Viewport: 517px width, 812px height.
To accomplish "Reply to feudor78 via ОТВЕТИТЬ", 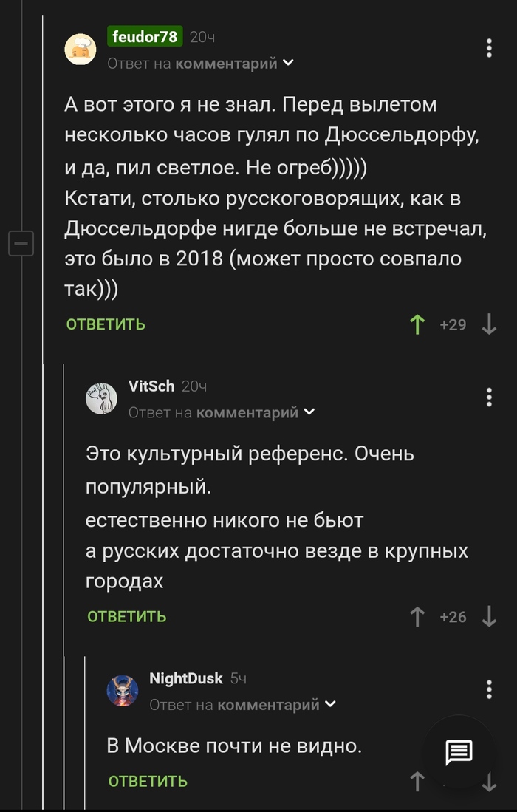I will click(106, 324).
